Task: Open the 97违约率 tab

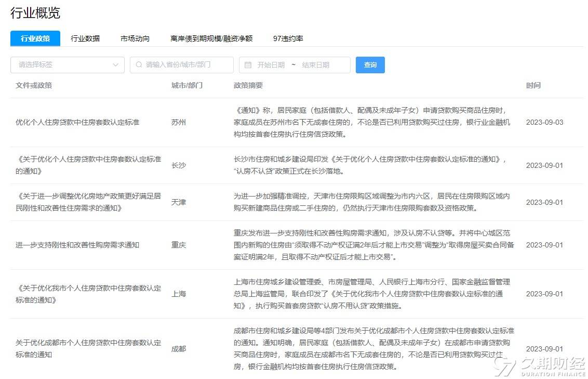Action: click(288, 38)
